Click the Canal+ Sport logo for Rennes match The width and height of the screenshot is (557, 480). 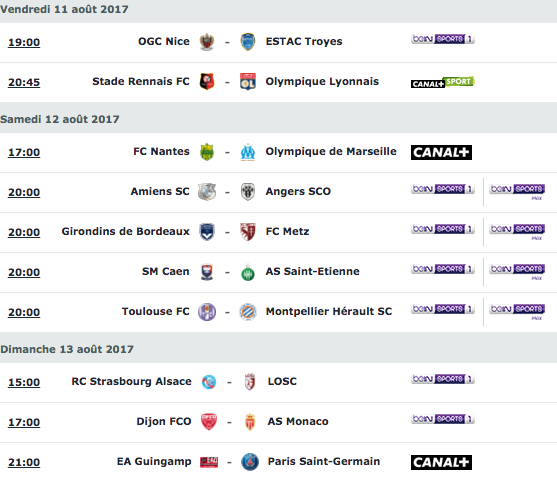point(443,82)
